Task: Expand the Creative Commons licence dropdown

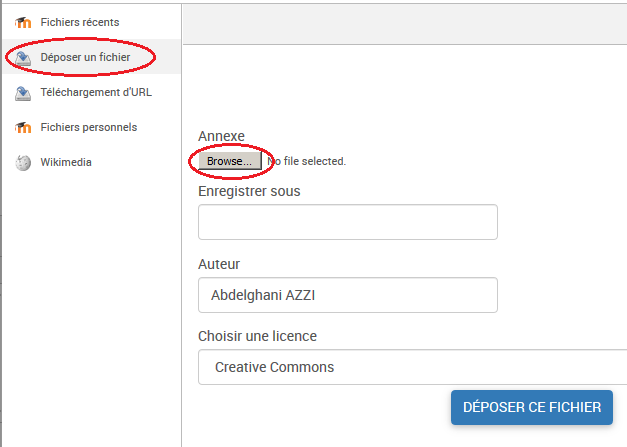Action: click(x=412, y=367)
